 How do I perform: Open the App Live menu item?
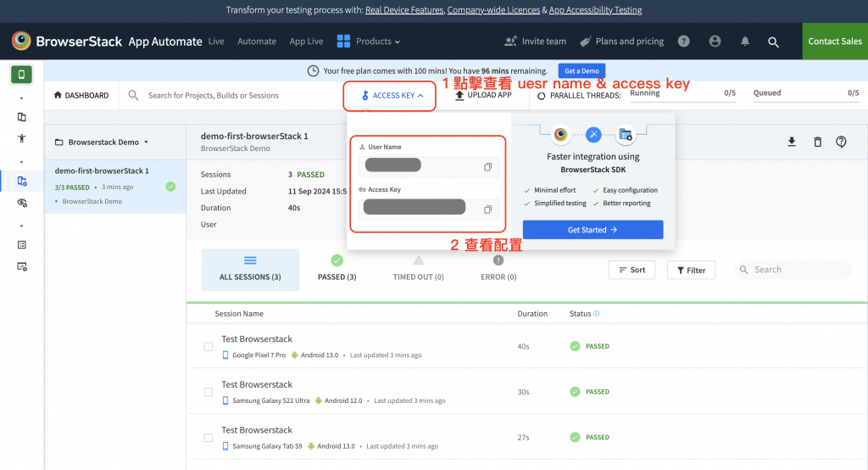(x=306, y=41)
